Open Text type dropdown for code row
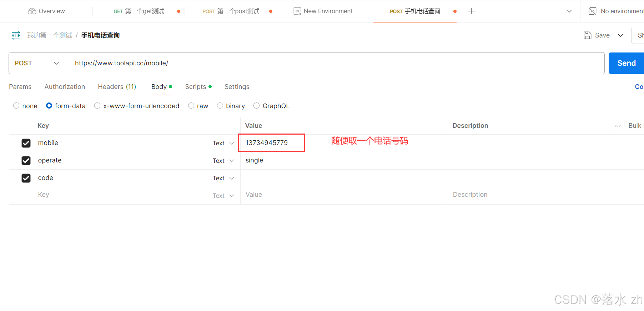This screenshot has width=644, height=311. 223,178
